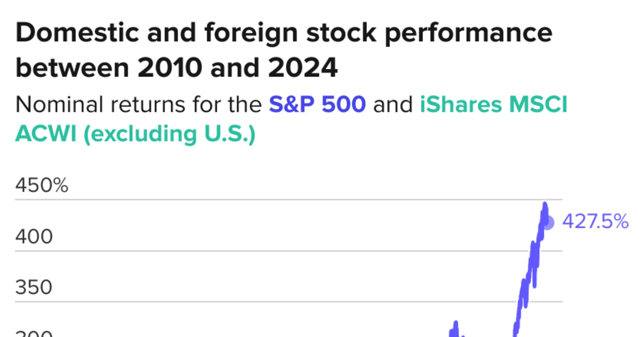
Task: Click the purple S&P 500 legend text
Action: click(317, 104)
